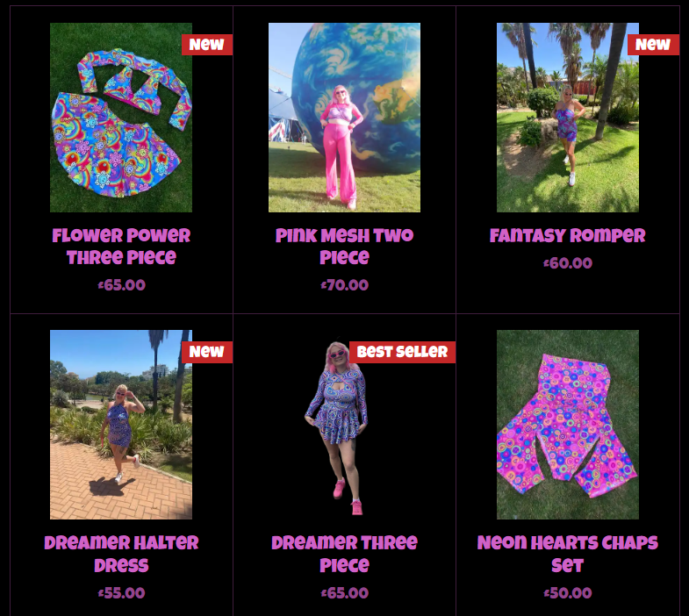Open Dreamer Halter Dress product photo
Viewport: 689px width, 616px height.
pos(121,425)
